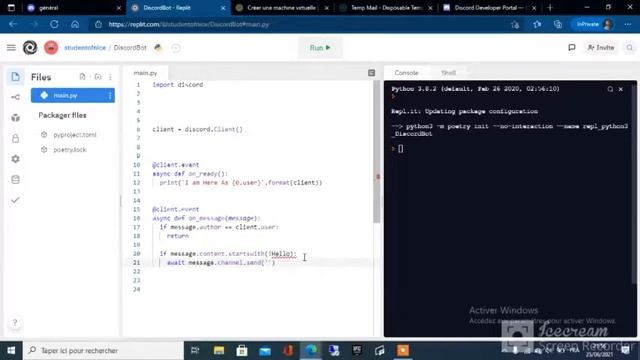Click the editor vertical scrollbar

[376, 152]
